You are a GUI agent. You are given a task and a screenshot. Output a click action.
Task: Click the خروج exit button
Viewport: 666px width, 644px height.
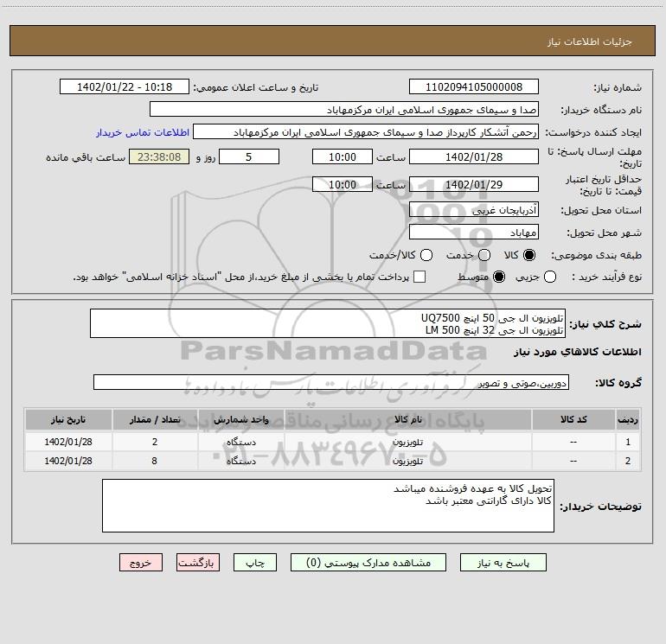coord(141,563)
